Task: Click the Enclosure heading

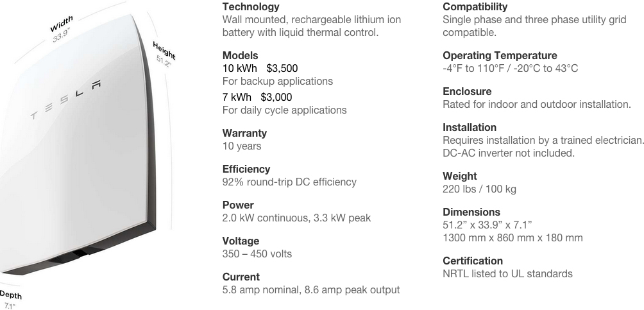Action: tap(467, 91)
